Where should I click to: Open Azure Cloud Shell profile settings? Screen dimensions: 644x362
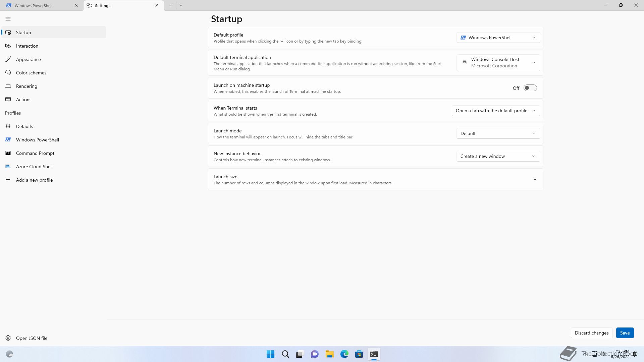[x=54, y=167]
